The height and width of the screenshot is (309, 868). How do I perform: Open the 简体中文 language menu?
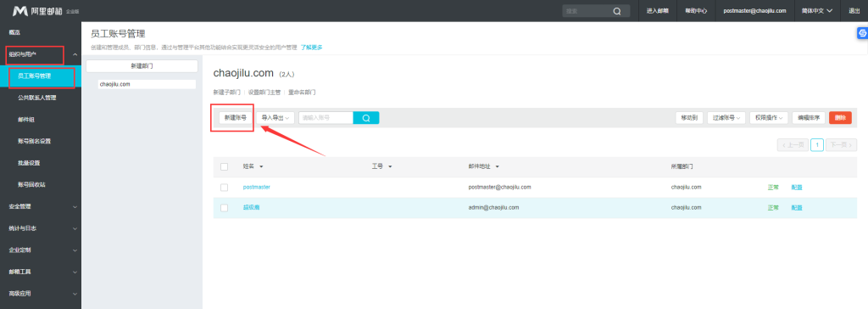(x=817, y=11)
